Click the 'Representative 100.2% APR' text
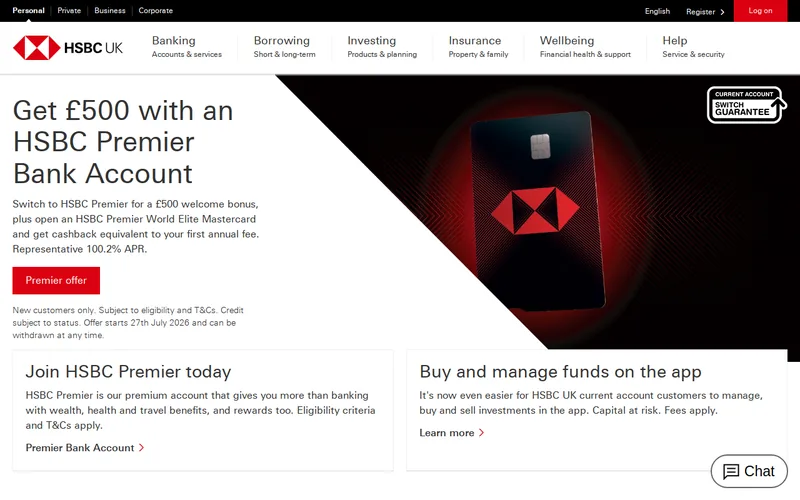Screen dimensions: 800x500 (x=80, y=249)
